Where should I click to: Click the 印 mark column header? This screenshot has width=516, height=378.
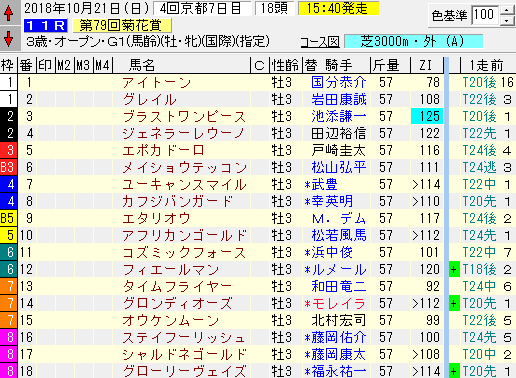click(46, 65)
